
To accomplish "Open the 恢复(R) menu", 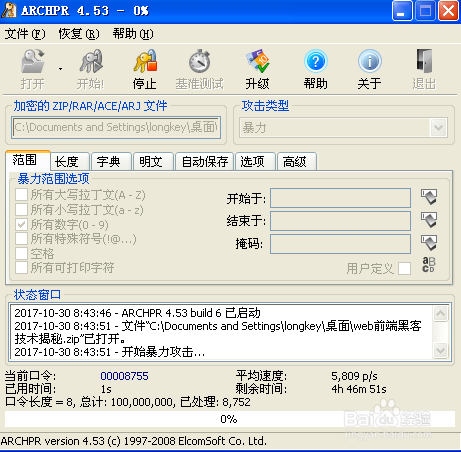I will [79, 34].
